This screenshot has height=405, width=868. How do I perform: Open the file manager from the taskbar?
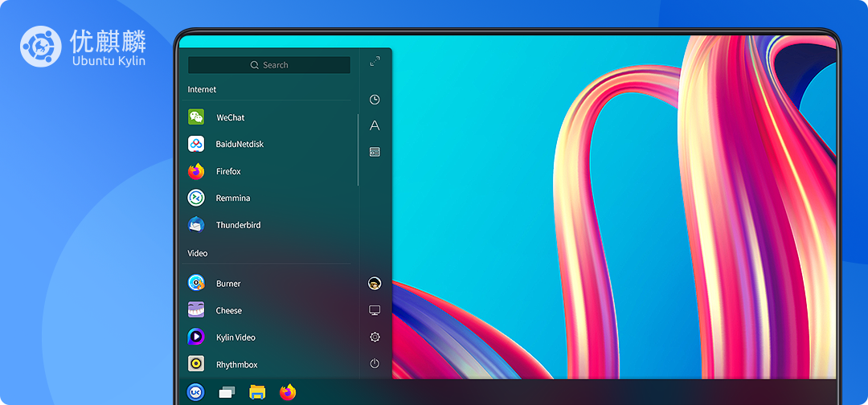click(257, 392)
